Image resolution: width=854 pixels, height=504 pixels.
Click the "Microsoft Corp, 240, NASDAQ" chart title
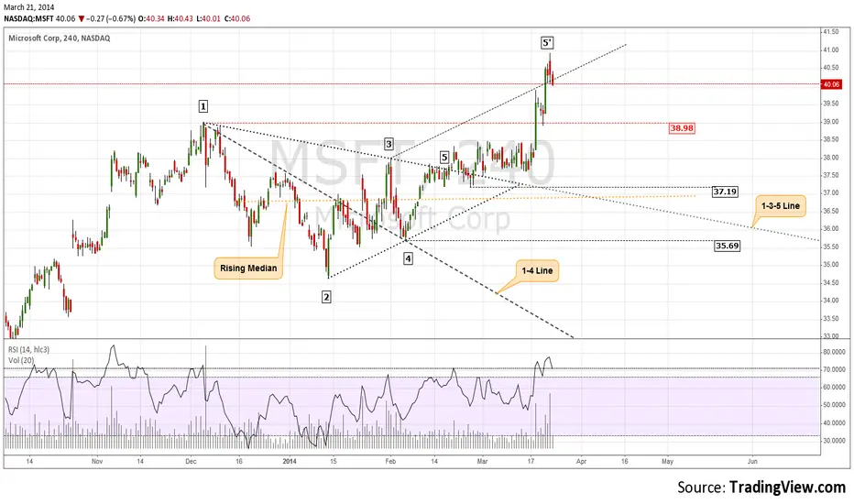coord(60,38)
